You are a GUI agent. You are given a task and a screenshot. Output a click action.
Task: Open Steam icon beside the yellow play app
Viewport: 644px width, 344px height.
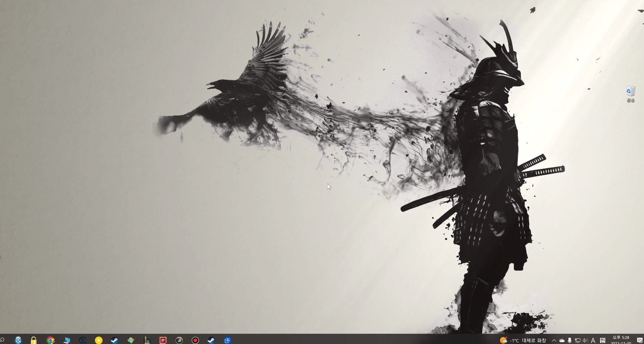point(115,340)
